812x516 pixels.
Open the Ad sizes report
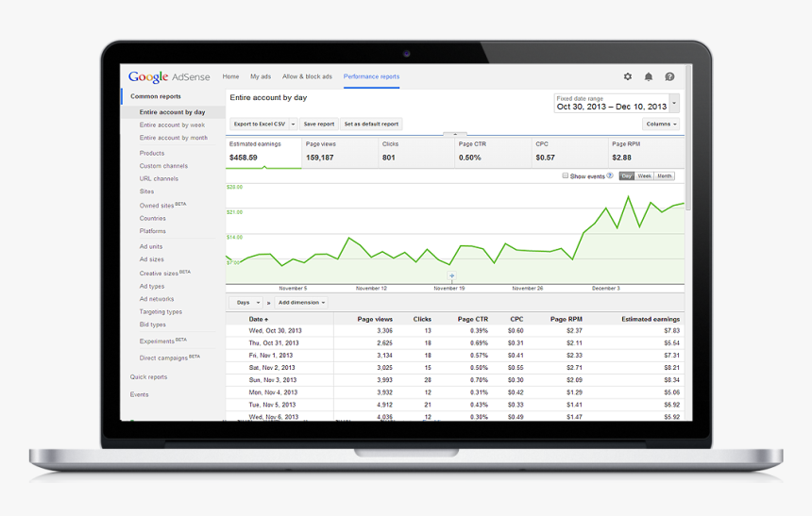coord(152,259)
